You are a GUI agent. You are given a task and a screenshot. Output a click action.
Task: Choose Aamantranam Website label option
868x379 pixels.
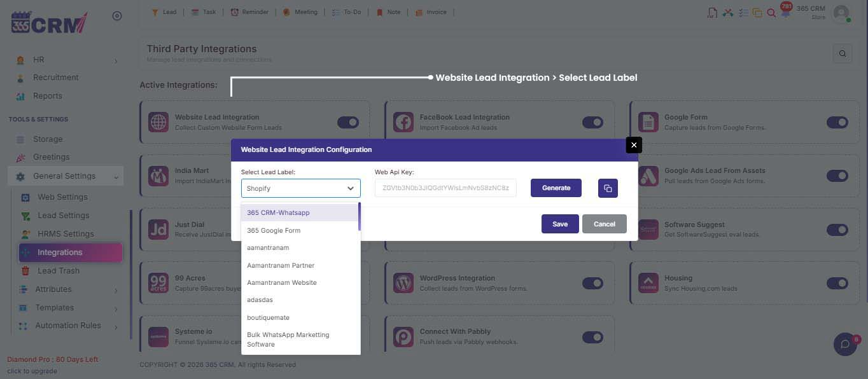pos(300,282)
